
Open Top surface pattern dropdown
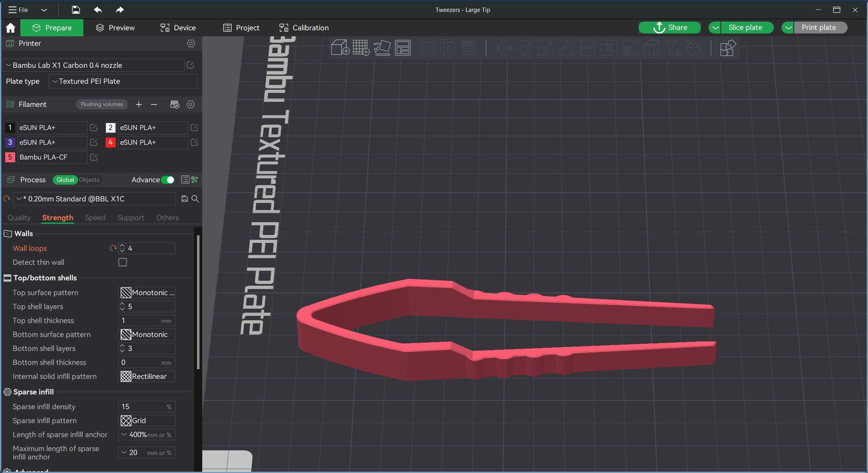tap(147, 293)
